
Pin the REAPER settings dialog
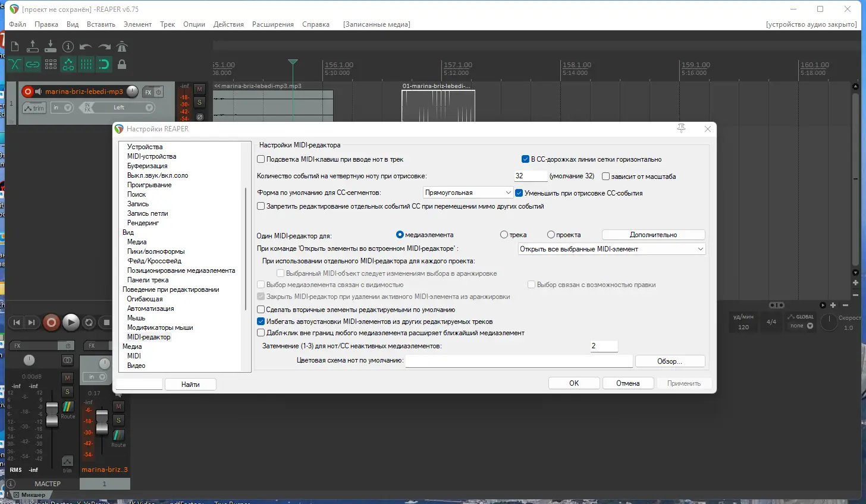pyautogui.click(x=681, y=128)
